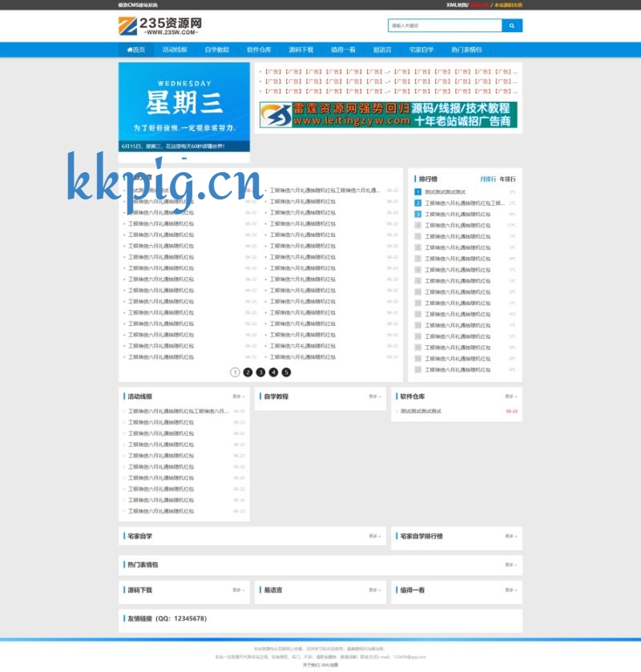The height and width of the screenshot is (672, 641).
Task: Expand 更多 in 值得一看 section
Action: tap(510, 590)
